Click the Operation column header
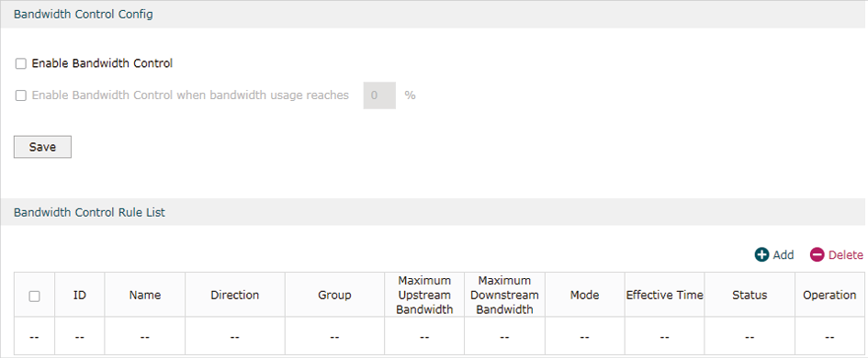 click(829, 296)
